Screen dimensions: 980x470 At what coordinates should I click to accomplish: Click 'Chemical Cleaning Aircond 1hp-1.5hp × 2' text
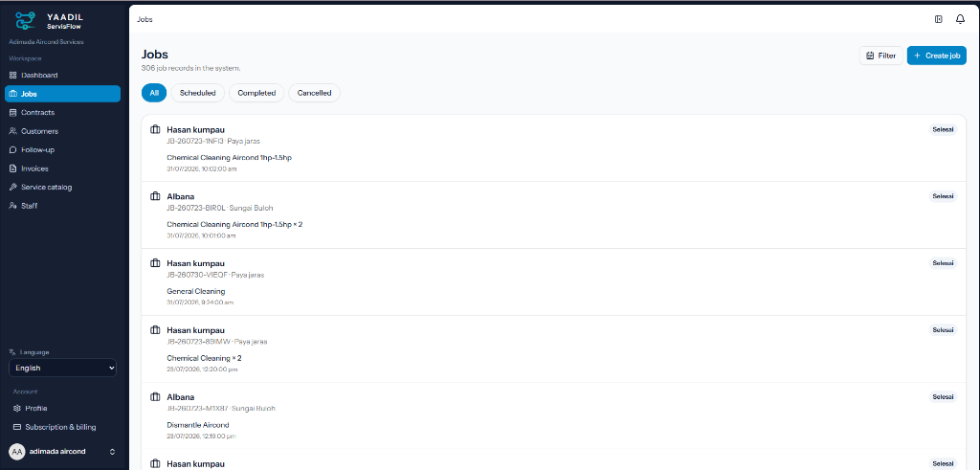(234, 224)
